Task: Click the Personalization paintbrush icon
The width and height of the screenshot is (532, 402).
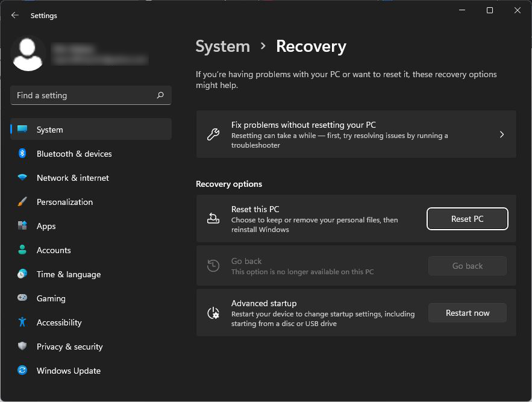Action: click(x=22, y=202)
